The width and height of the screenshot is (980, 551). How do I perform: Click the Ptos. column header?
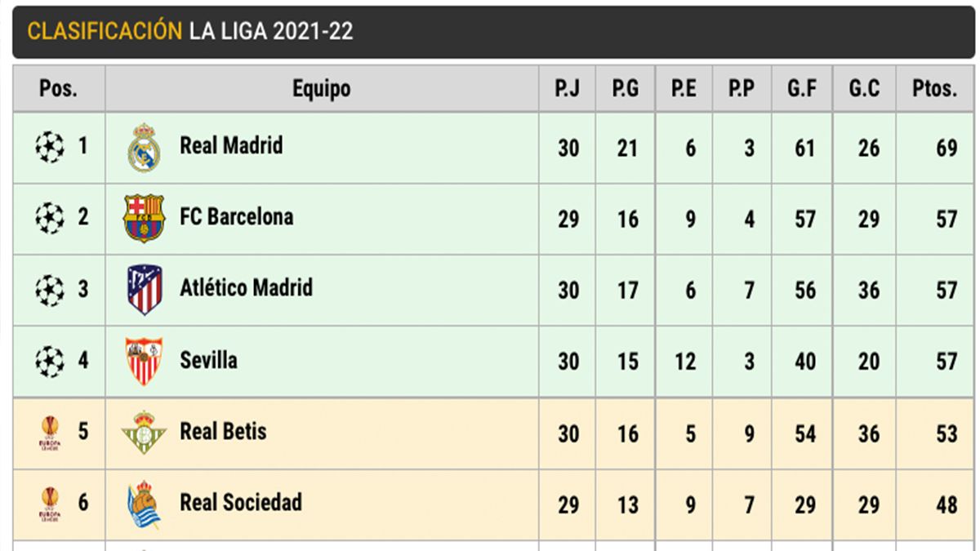pos(934,89)
